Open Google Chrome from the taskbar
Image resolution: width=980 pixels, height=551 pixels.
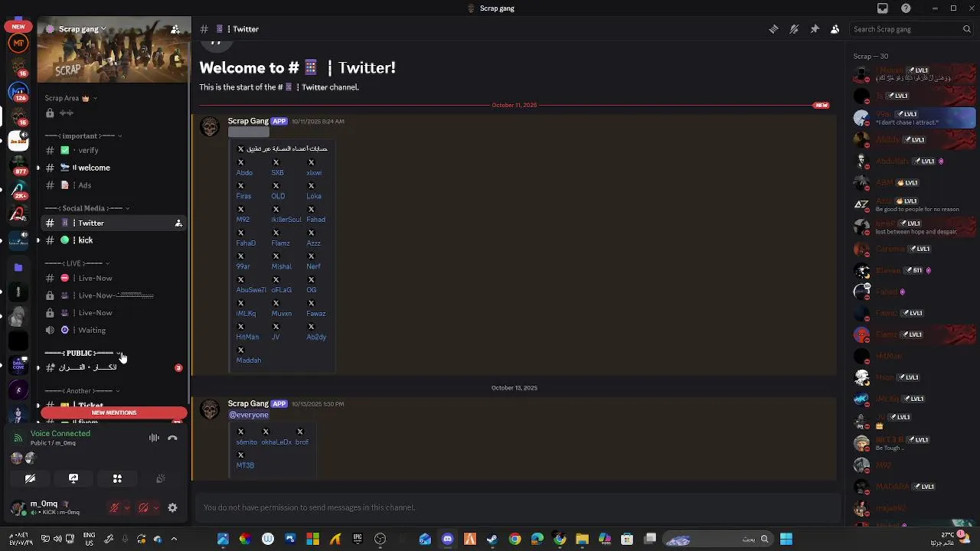(514, 540)
